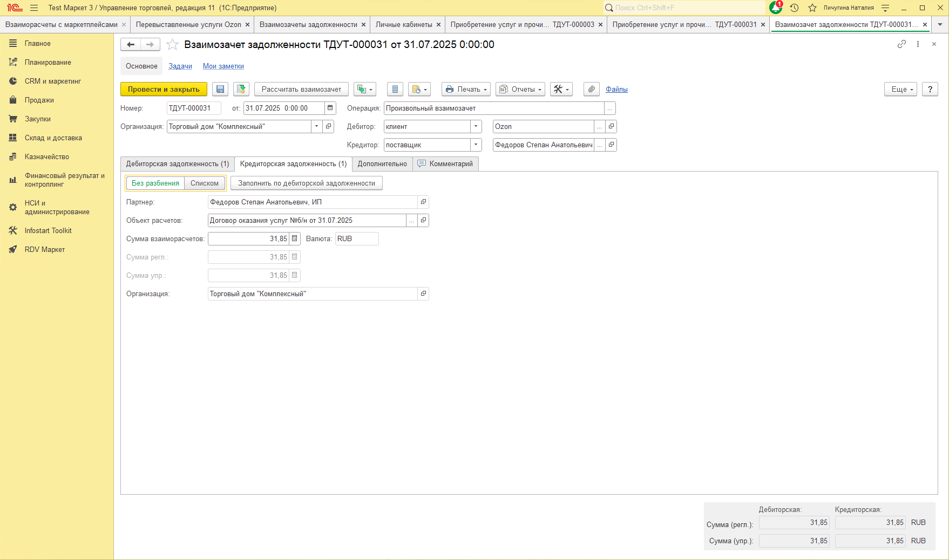
Task: Open the Печать dropdown menu
Action: click(x=466, y=90)
